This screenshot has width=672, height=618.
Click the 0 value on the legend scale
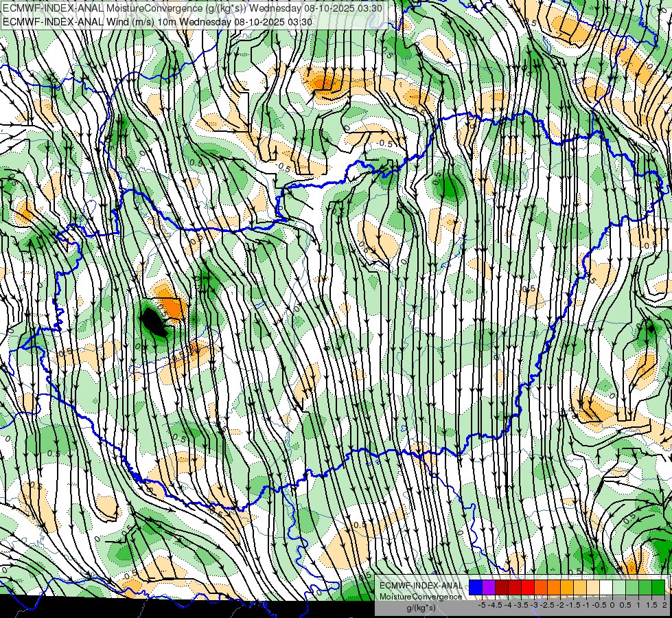click(x=612, y=605)
